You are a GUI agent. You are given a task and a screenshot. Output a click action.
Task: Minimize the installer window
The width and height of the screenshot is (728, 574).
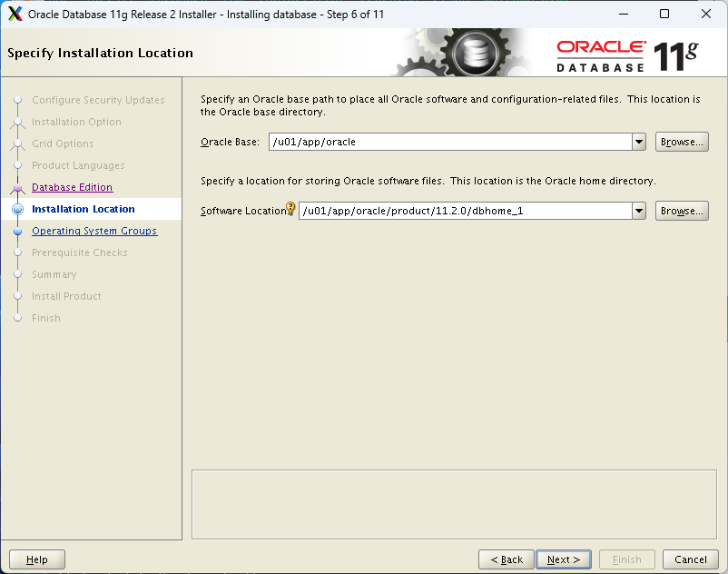point(624,14)
